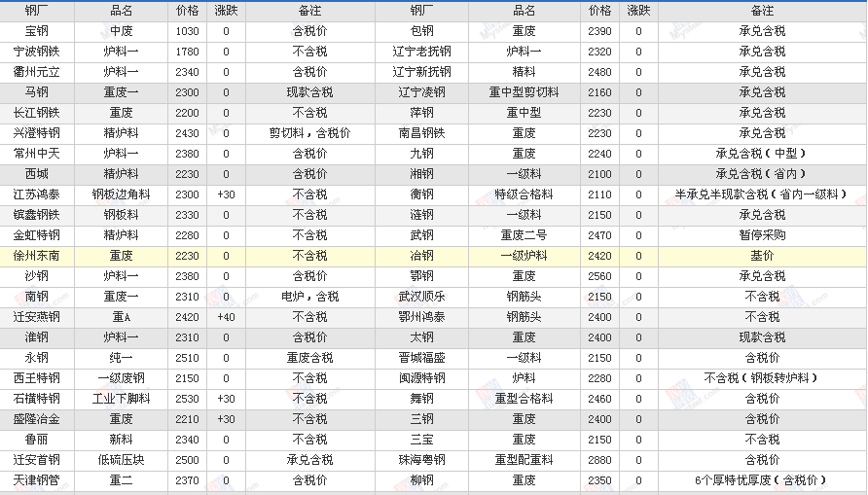Select the 重中型剪切料 product cell
Screen dimensions: 868x495
tap(524, 92)
